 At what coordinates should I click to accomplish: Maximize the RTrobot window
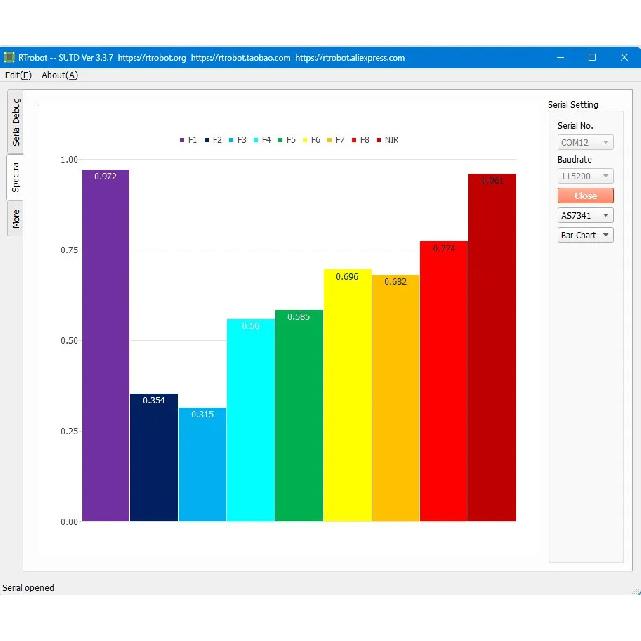[592, 58]
